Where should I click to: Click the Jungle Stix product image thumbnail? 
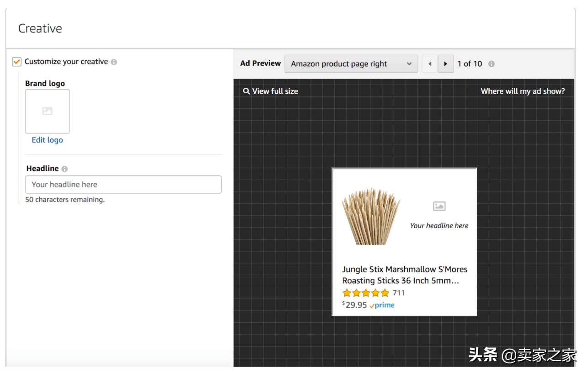click(x=371, y=216)
